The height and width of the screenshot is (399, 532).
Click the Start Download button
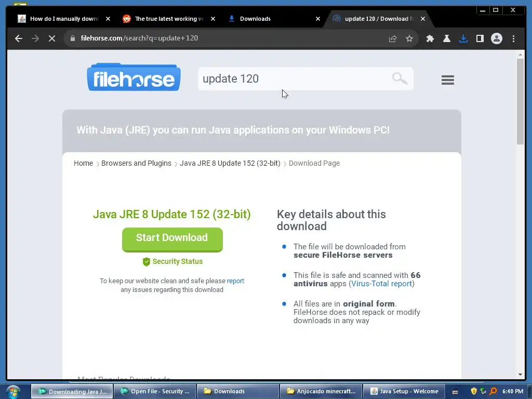[x=172, y=240]
